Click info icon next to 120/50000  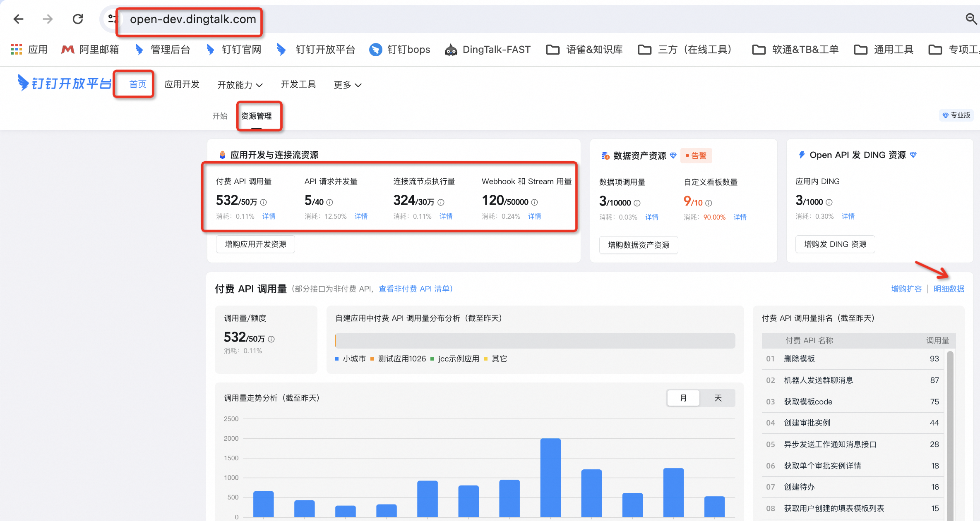pyautogui.click(x=535, y=202)
